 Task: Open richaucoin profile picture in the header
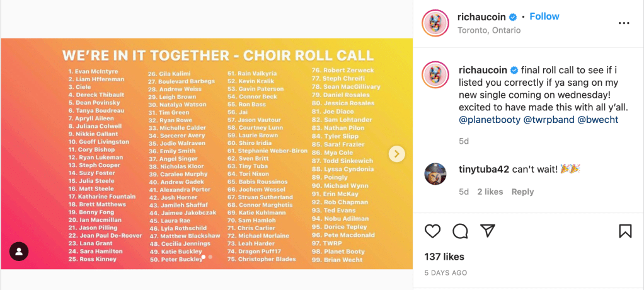tap(436, 23)
